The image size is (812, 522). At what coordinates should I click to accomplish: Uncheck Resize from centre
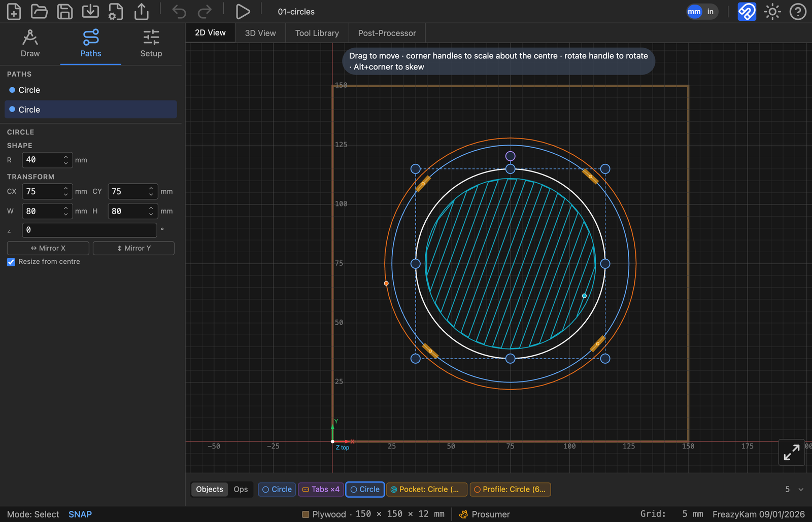point(11,262)
